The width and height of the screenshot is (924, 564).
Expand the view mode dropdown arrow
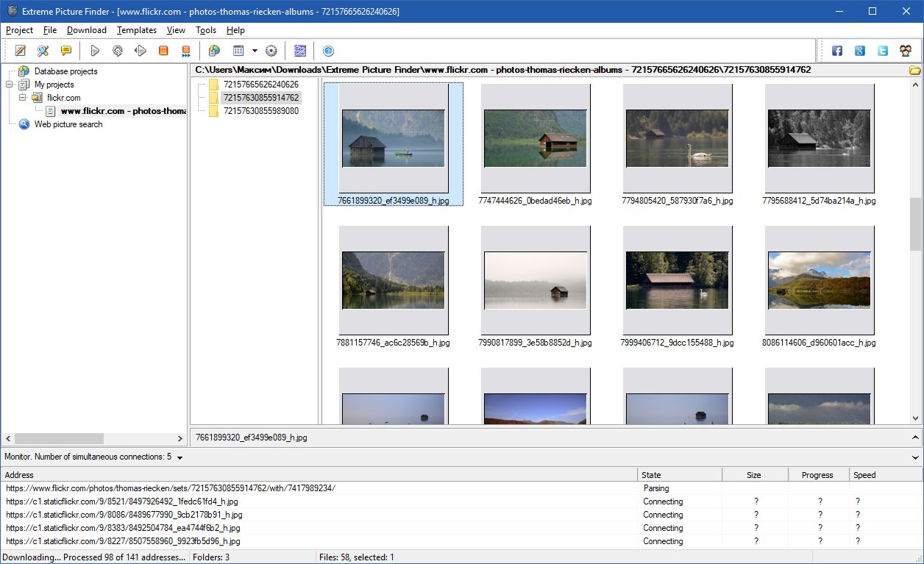point(255,51)
